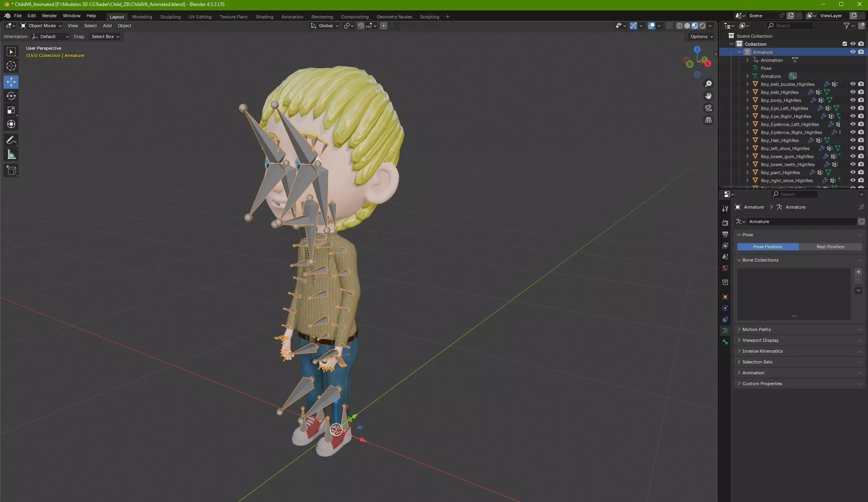Click the Pose Position button
868x502 pixels.
pyautogui.click(x=768, y=247)
